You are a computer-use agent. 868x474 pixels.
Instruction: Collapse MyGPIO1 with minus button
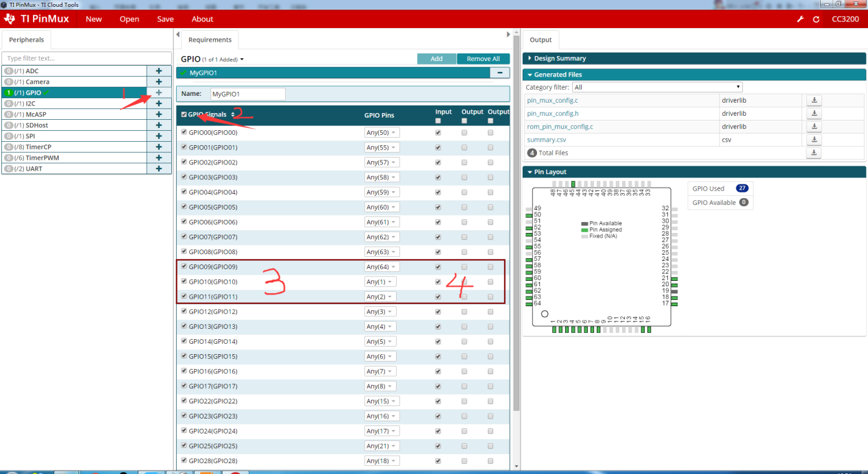(499, 73)
